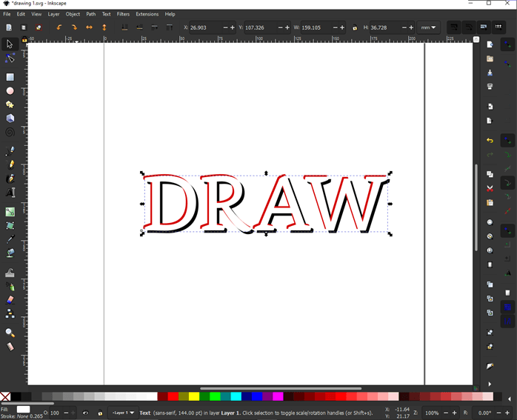517x420 pixels.
Task: Open the mm units dropdown
Action: [428, 27]
